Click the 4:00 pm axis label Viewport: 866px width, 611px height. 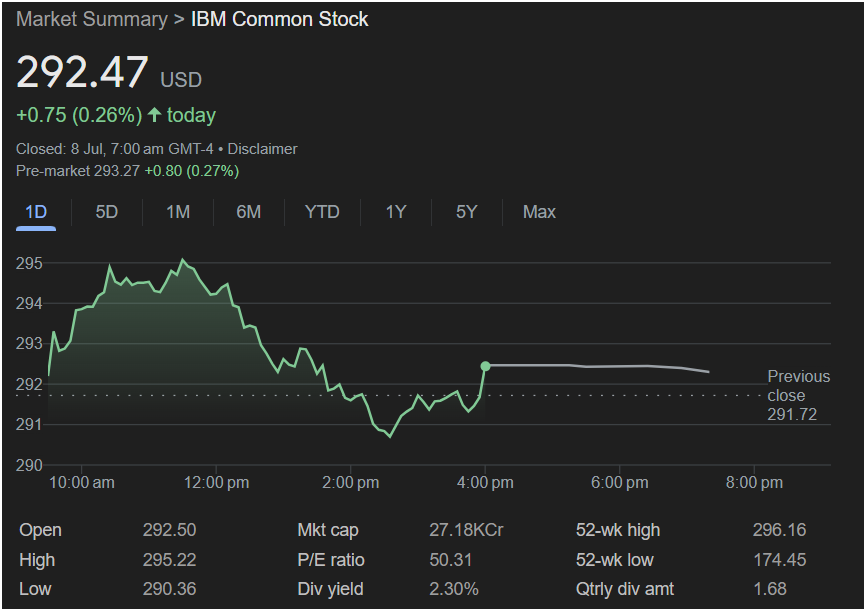click(x=485, y=483)
